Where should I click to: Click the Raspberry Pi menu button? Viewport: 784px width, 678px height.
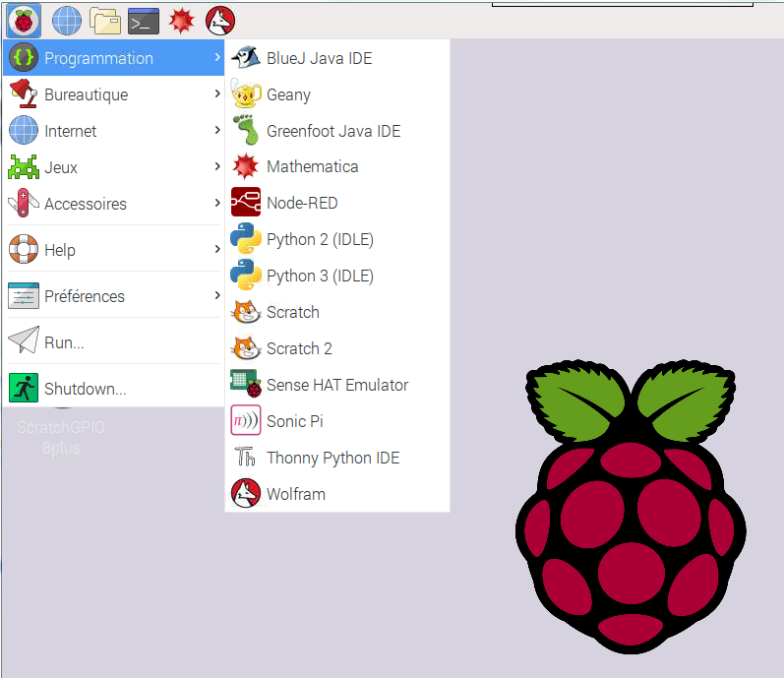[x=24, y=21]
